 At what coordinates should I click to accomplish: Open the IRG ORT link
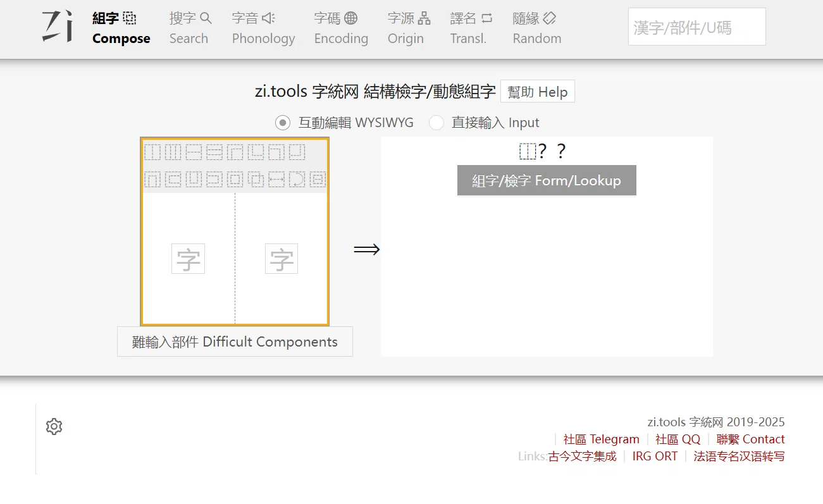(655, 456)
